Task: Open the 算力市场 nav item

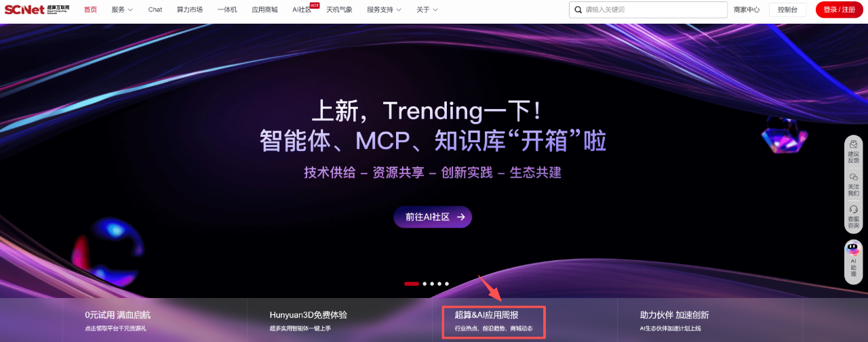Action: pos(189,9)
